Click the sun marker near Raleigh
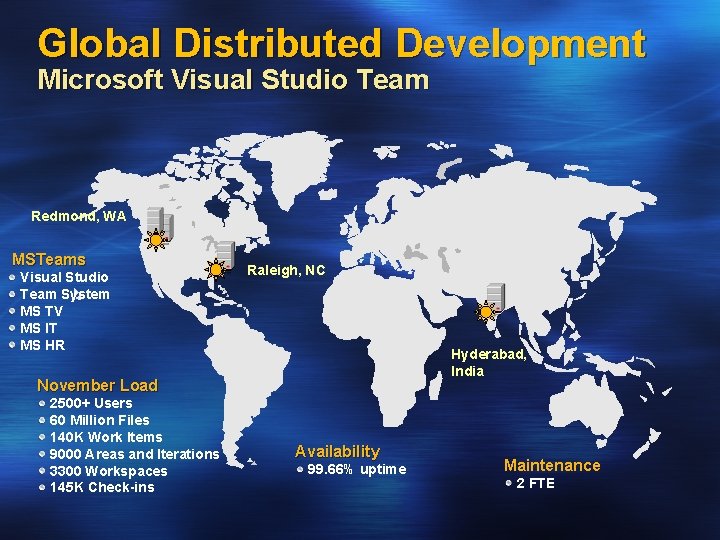This screenshot has width=720, height=540. (215, 270)
